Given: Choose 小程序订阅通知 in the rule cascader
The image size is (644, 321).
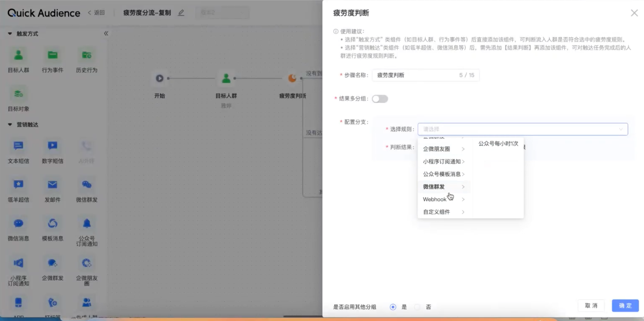Looking at the screenshot, I should 444,162.
